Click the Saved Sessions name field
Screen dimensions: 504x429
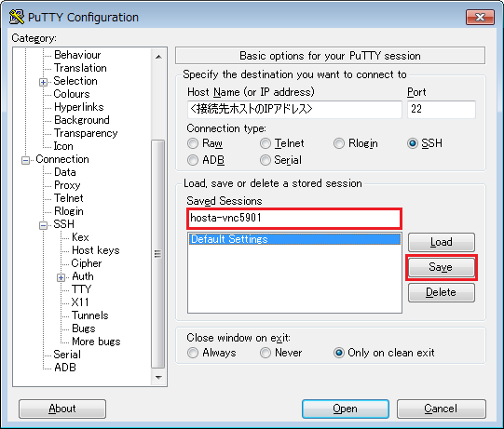point(294,219)
